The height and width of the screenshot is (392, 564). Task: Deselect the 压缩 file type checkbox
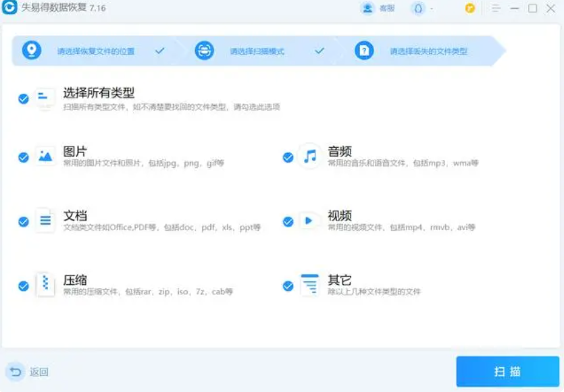coord(24,285)
